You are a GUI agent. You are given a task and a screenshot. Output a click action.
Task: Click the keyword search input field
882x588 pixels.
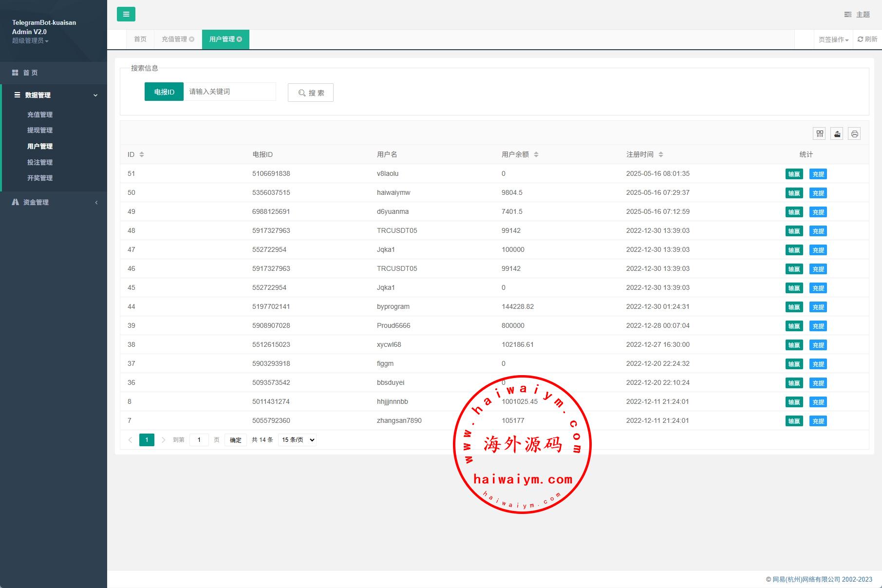click(x=229, y=92)
